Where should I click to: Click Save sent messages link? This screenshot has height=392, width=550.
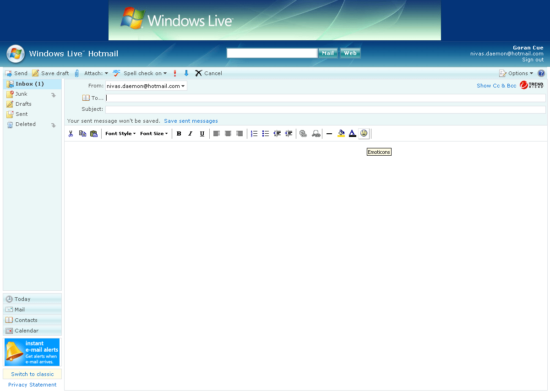click(x=191, y=121)
